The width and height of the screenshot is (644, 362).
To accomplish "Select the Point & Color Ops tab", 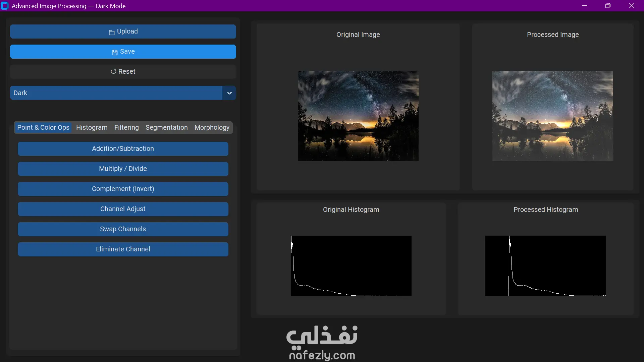I will pyautogui.click(x=43, y=127).
